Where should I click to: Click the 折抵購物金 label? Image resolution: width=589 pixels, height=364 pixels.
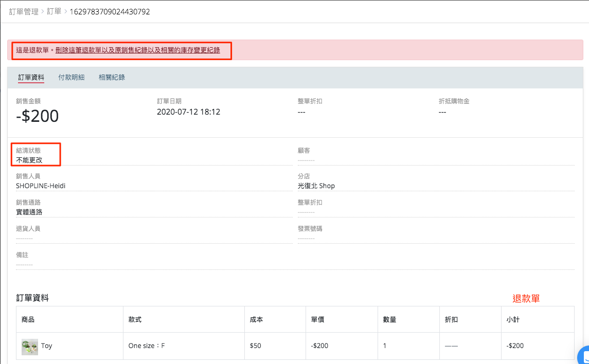pos(454,101)
